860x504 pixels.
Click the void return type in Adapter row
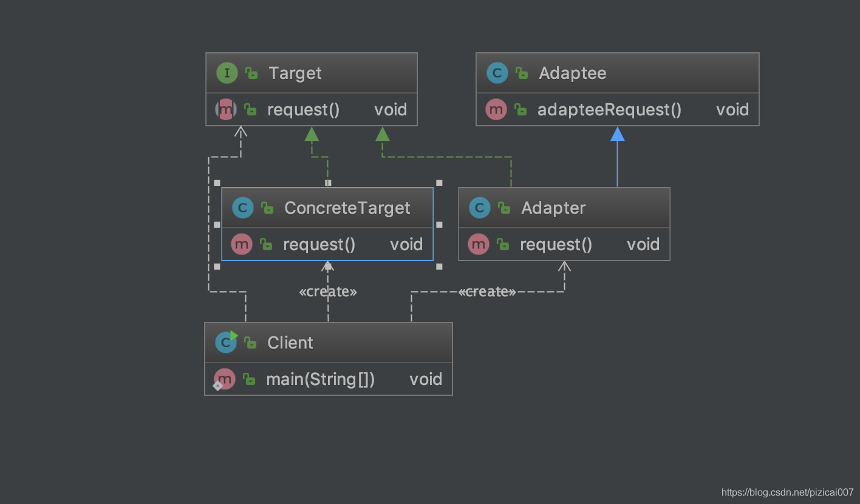[x=643, y=245]
